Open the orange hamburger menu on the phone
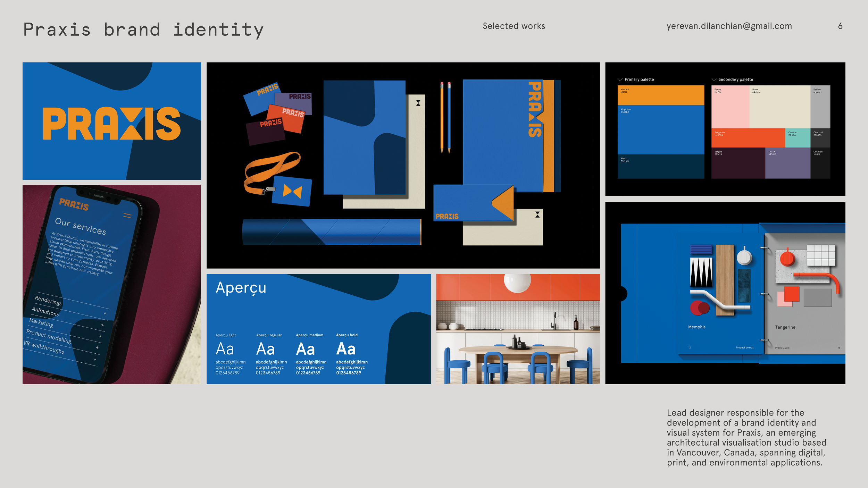The width and height of the screenshot is (868, 488). 127,216
